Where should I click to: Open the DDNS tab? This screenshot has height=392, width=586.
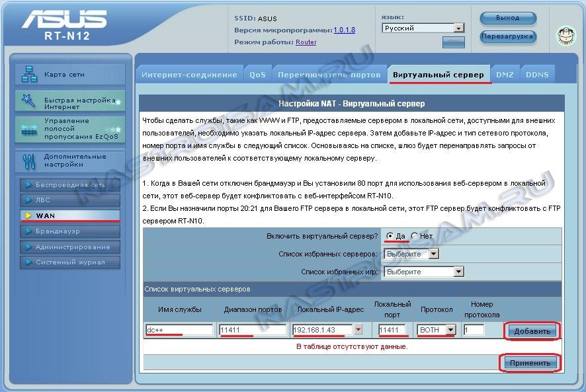coord(536,75)
